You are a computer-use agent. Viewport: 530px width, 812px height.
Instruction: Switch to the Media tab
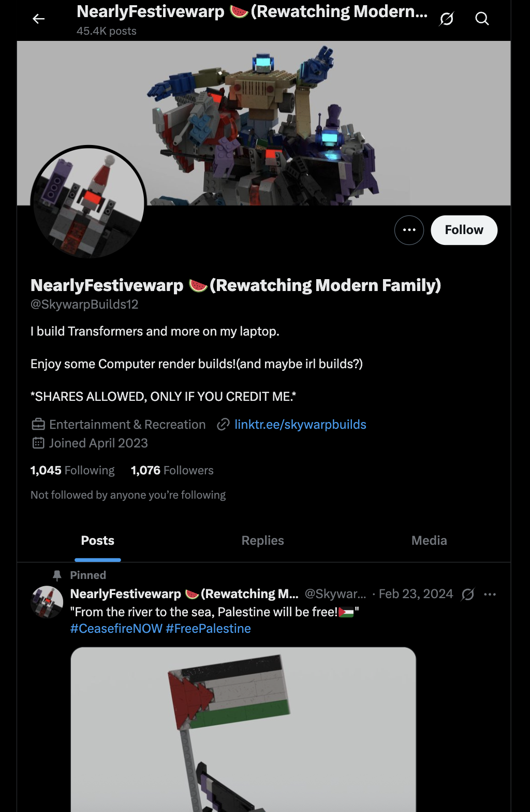[x=429, y=541]
